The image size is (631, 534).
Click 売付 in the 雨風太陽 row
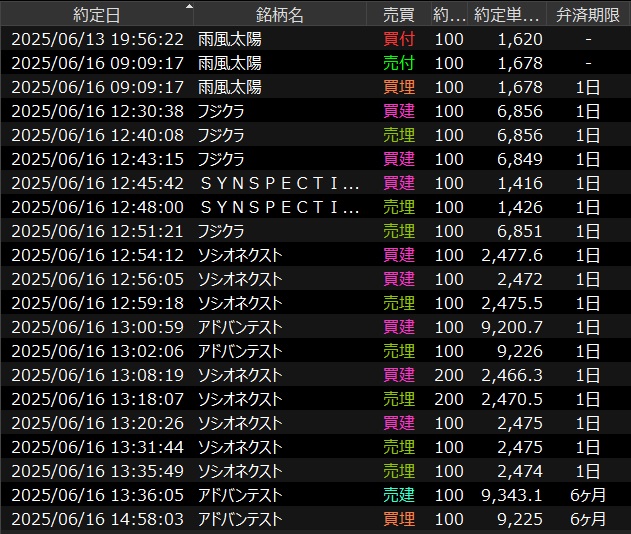[x=398, y=63]
